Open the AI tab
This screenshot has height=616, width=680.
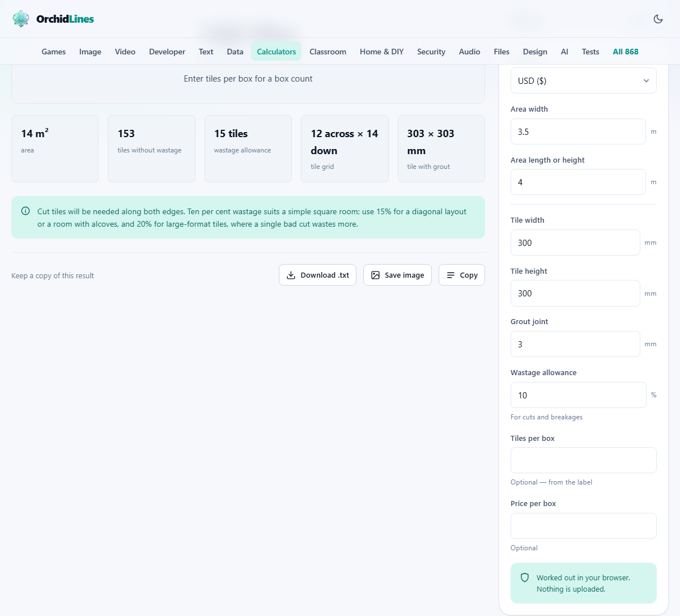click(564, 52)
